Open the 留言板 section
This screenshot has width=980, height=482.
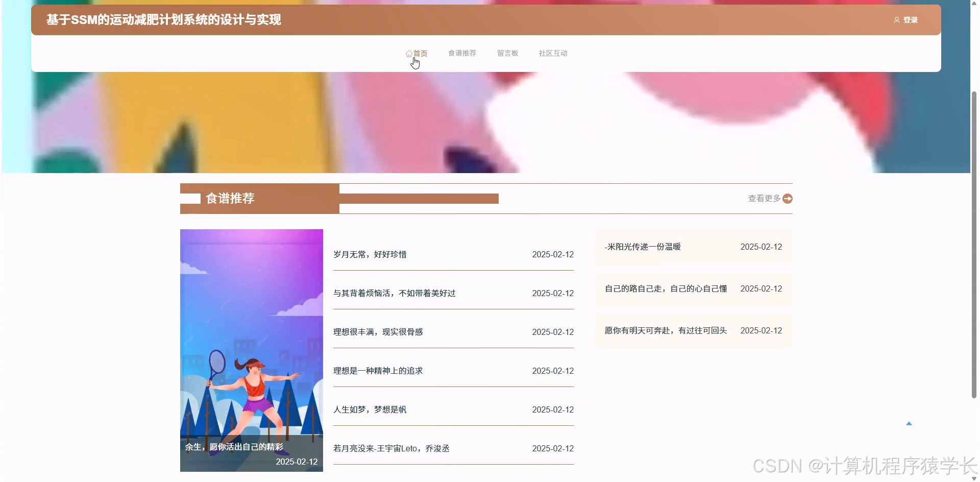tap(508, 53)
